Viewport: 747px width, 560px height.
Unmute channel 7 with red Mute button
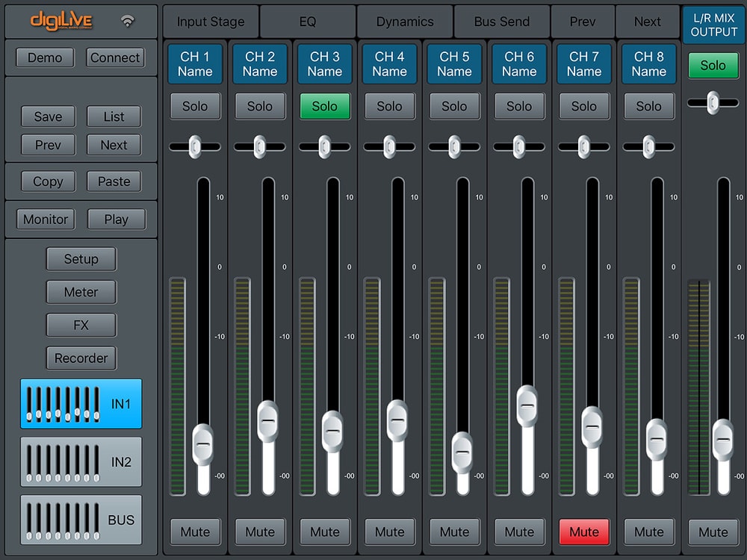click(583, 532)
